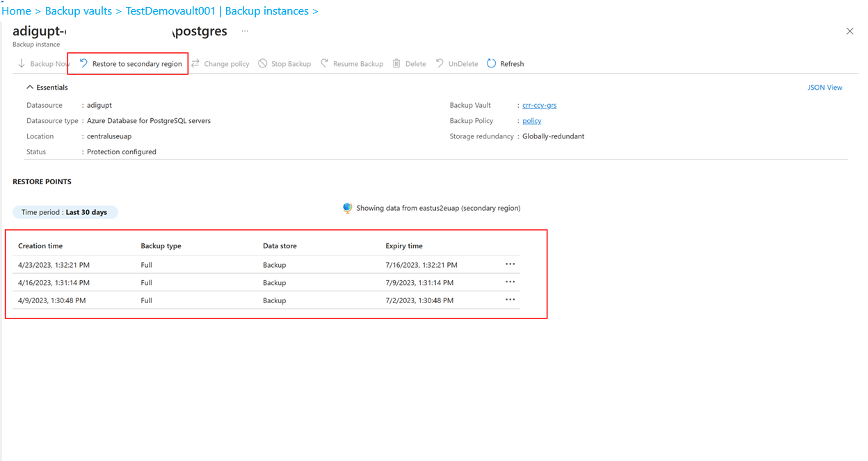Click the Refresh circular arrow icon

tap(491, 63)
